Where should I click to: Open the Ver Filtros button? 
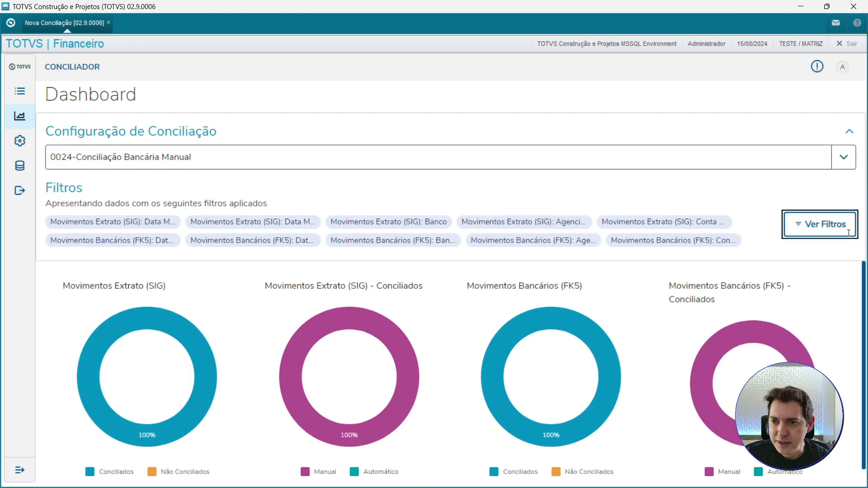[x=820, y=224]
